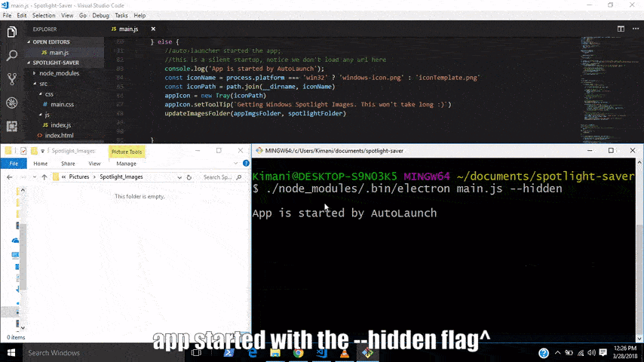
Task: Show the date and time flyout
Action: [x=625, y=352]
